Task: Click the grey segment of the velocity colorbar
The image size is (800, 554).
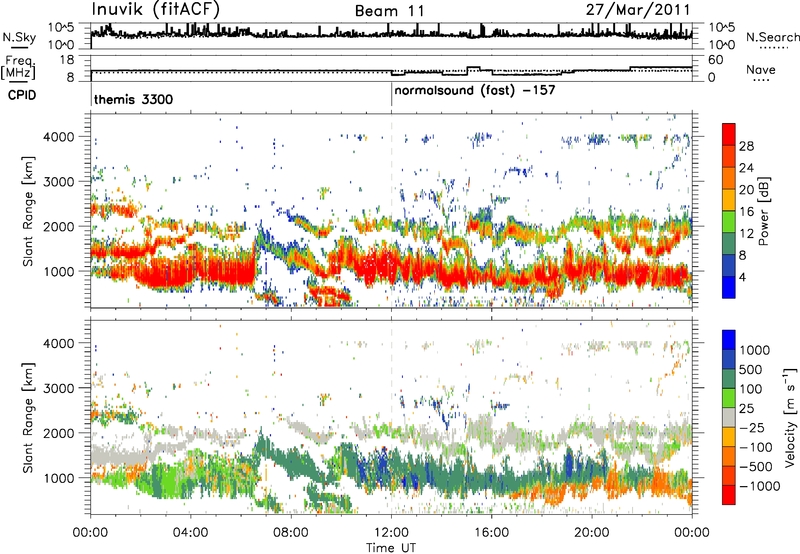Action: point(729,418)
